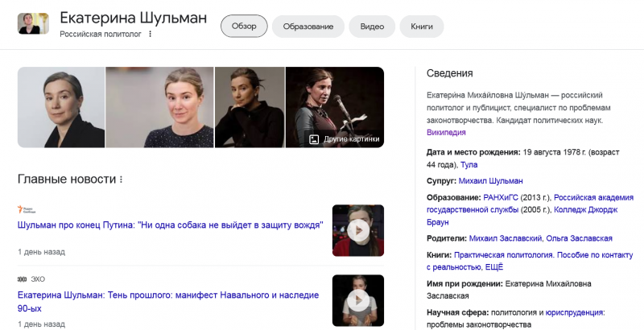Switch to the Образование tab
Image resolution: width=644 pixels, height=330 pixels.
308,27
